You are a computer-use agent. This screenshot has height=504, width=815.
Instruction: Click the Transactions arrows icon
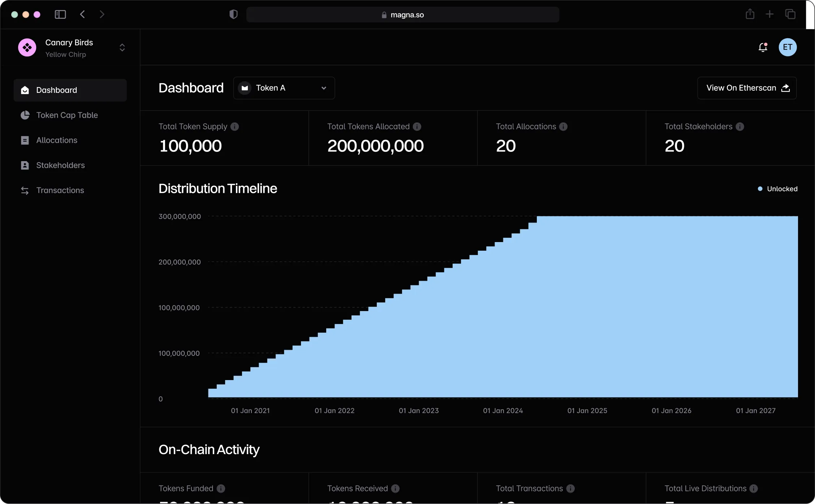click(x=25, y=190)
